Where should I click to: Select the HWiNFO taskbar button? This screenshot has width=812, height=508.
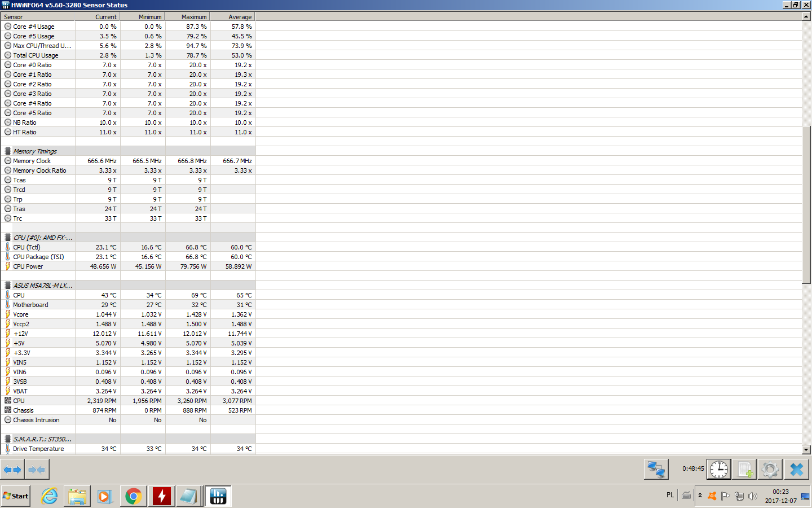[x=218, y=496]
